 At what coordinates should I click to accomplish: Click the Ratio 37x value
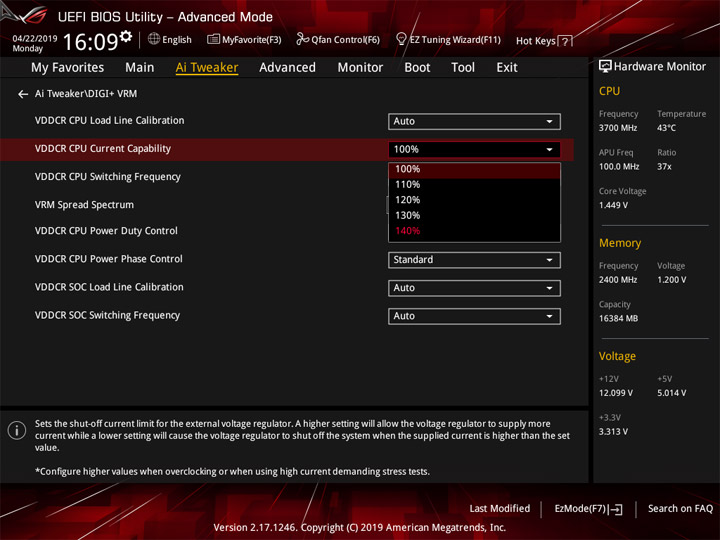(664, 167)
